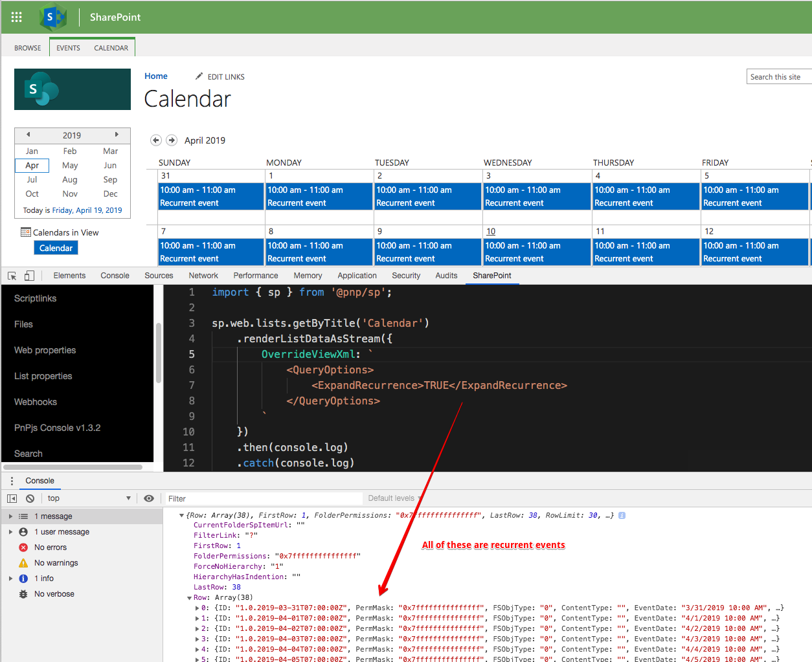Navigate calendar to next month arrow
812x662 pixels.
[172, 140]
